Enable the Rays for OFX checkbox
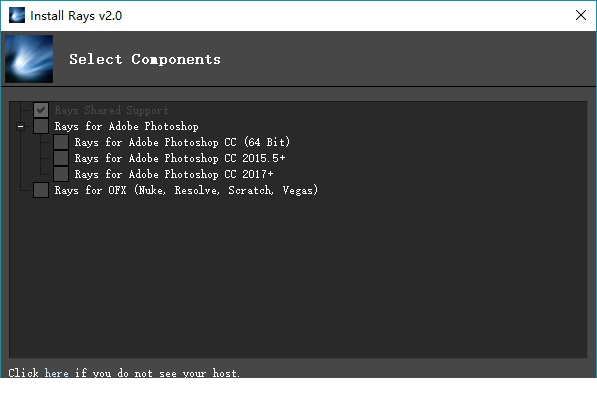The height and width of the screenshot is (393, 597). 41,190
